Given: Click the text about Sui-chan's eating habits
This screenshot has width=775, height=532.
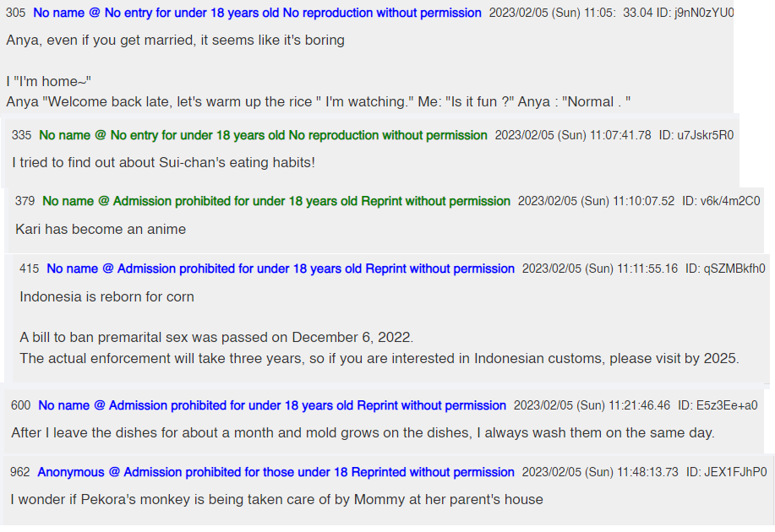Looking at the screenshot, I should (164, 162).
